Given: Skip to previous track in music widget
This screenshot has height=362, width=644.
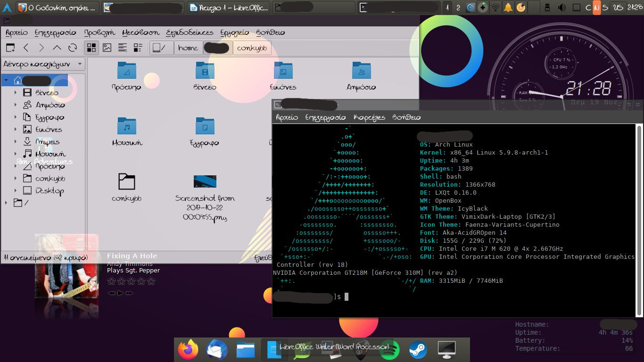Looking at the screenshot, I should coord(111,293).
